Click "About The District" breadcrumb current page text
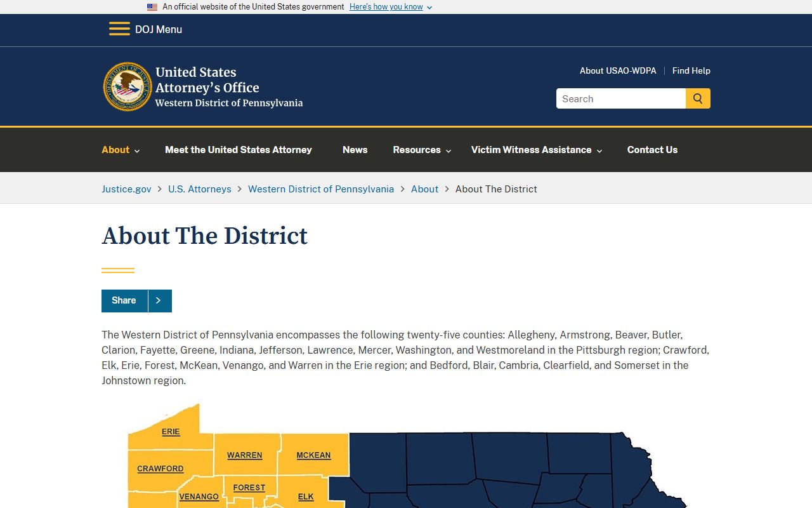The width and height of the screenshot is (812, 508). pyautogui.click(x=496, y=189)
